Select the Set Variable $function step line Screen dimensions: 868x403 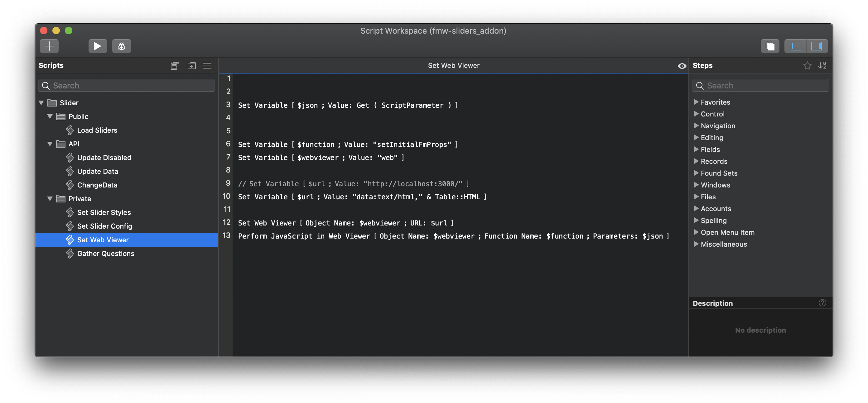click(x=348, y=145)
